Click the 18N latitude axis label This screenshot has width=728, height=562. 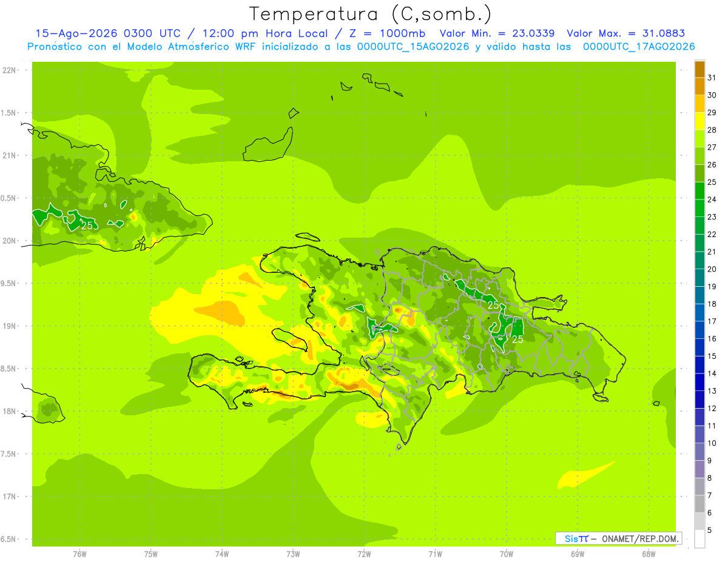click(9, 412)
